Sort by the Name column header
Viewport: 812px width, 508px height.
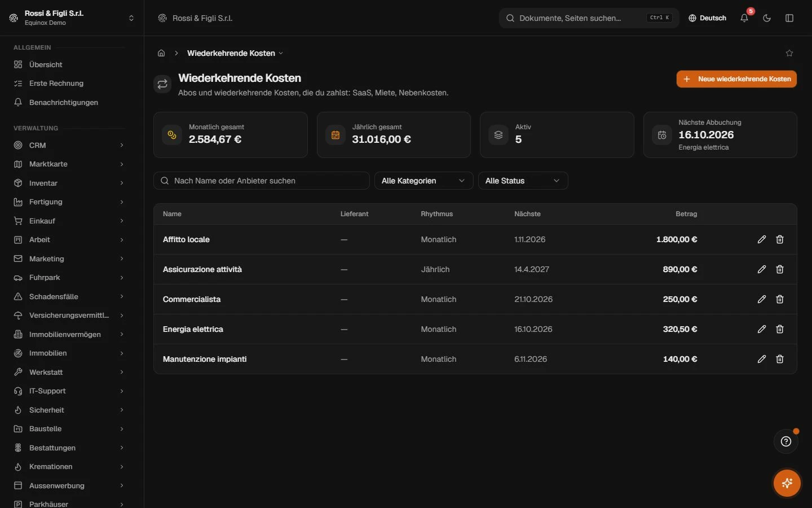[172, 214]
